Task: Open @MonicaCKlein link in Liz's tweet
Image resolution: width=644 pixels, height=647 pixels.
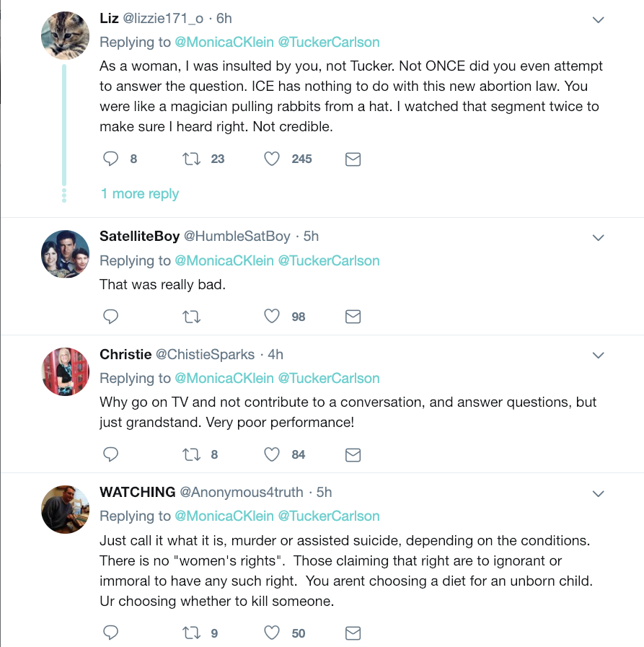Action: coord(224,42)
